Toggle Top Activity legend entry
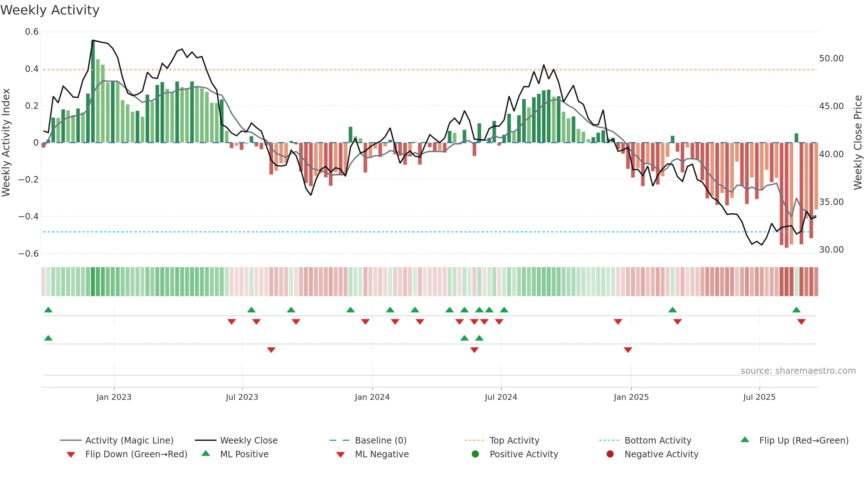The height and width of the screenshot is (488, 868). point(502,440)
